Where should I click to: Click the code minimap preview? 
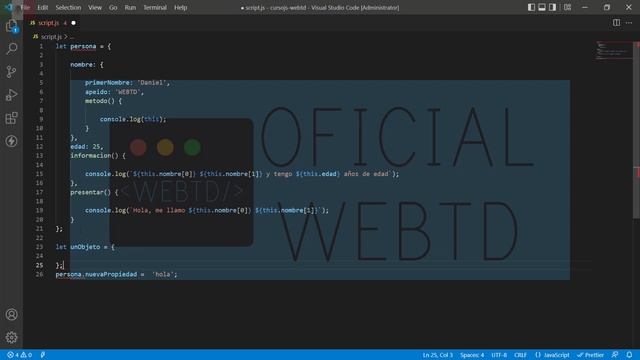[x=613, y=51]
